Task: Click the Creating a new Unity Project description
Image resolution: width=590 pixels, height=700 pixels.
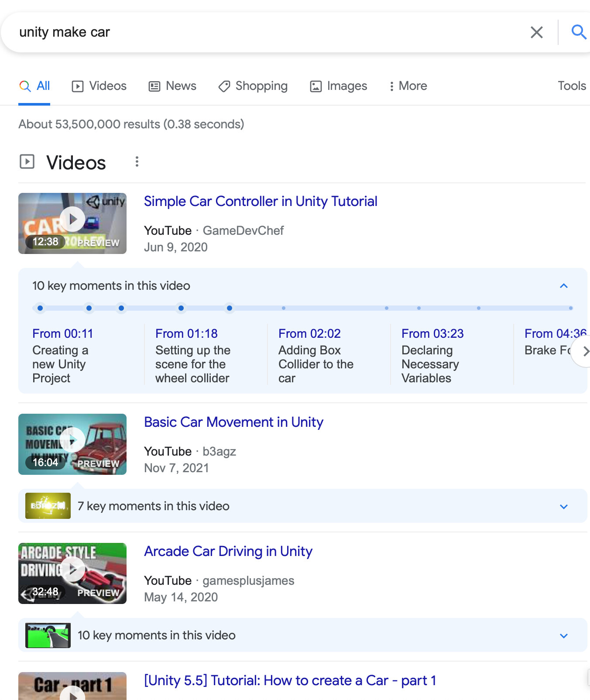Action: click(x=60, y=364)
